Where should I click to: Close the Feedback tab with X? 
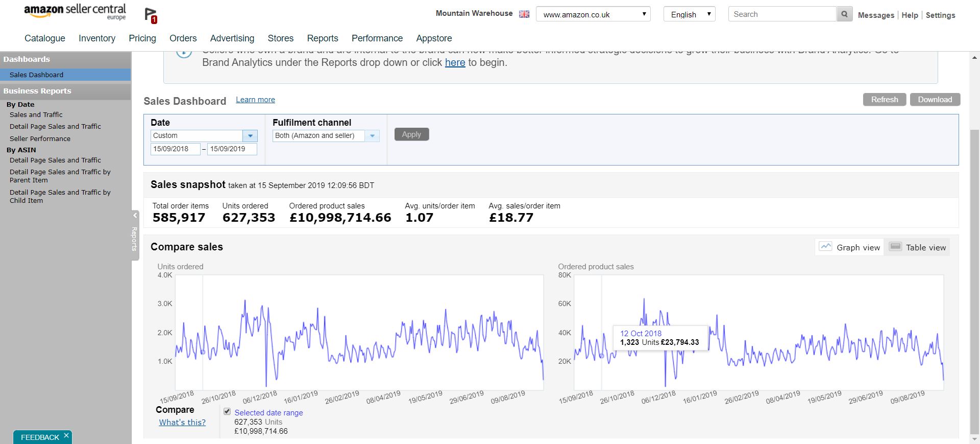(66, 436)
